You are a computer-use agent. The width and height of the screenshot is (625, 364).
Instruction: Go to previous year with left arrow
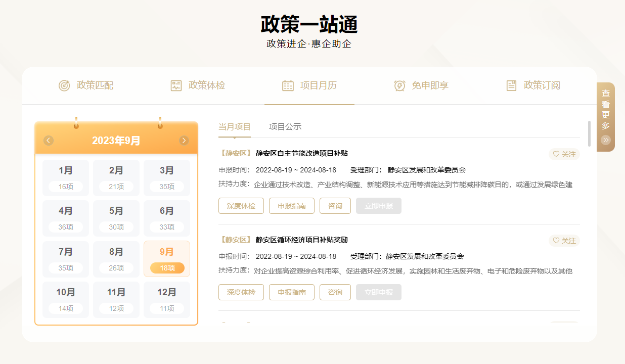[49, 141]
